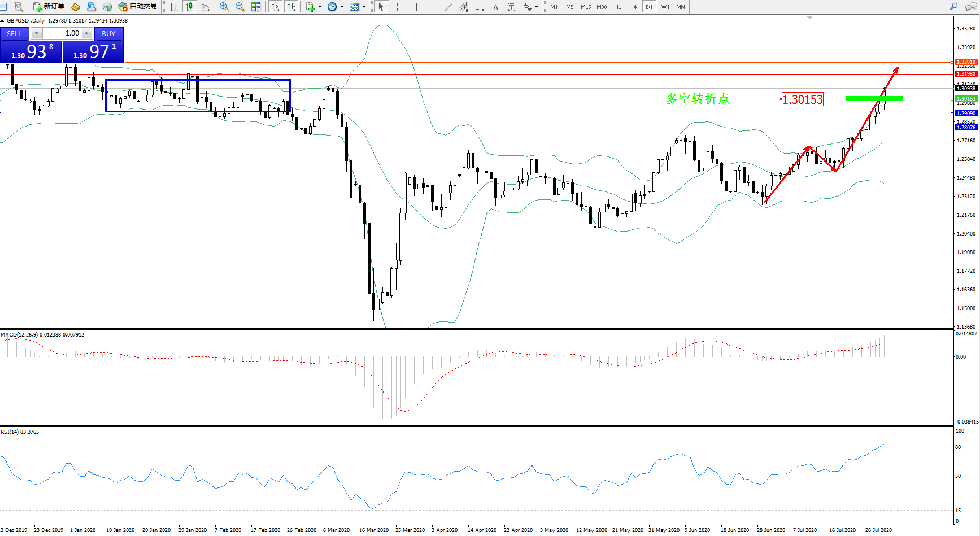Viewport: 980px width, 536px height.
Task: Switch to H4 timeframe
Action: pyautogui.click(x=633, y=7)
